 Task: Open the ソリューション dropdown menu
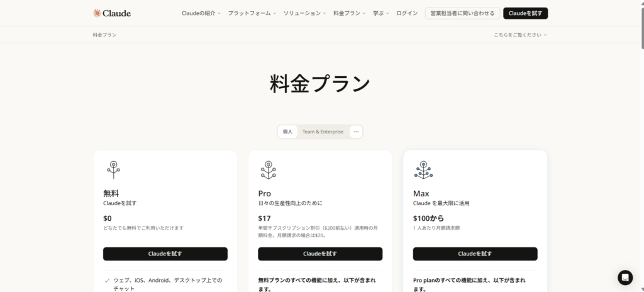pos(304,13)
